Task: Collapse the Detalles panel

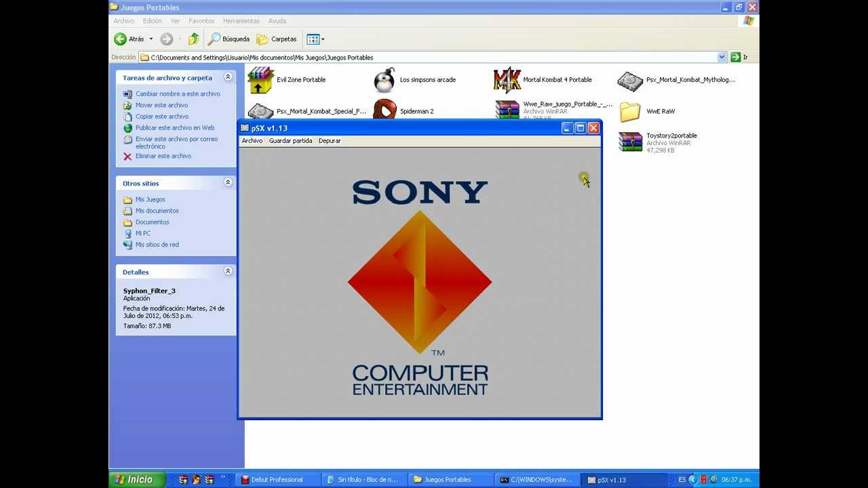Action: tap(228, 271)
